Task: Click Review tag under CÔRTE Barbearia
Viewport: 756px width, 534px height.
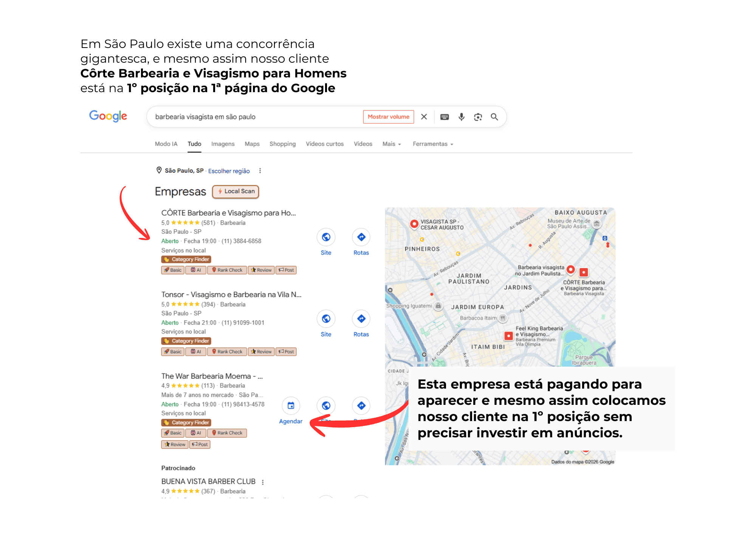Action: tap(261, 270)
